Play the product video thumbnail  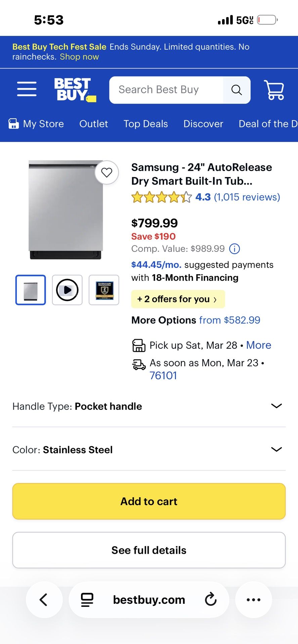pos(67,290)
